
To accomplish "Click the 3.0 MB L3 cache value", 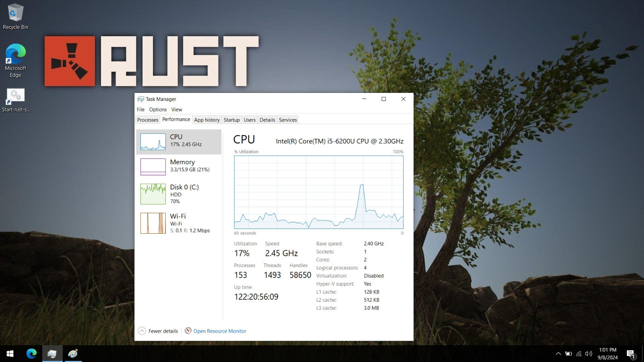I will point(372,308).
